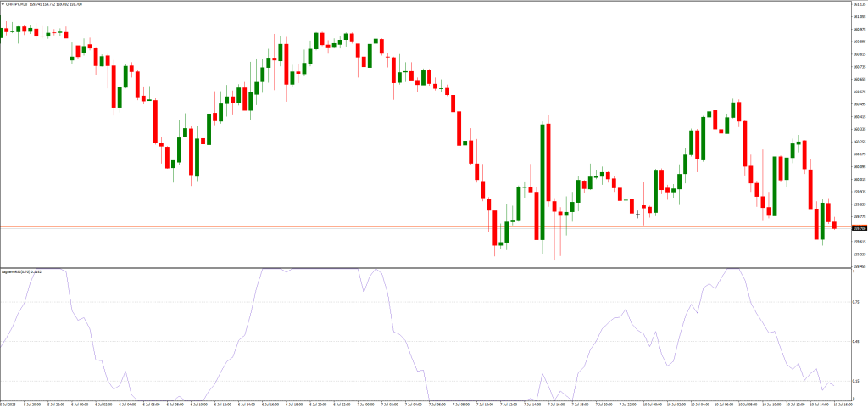Select the tallest red candlestick on 7 Jul

tap(548, 181)
